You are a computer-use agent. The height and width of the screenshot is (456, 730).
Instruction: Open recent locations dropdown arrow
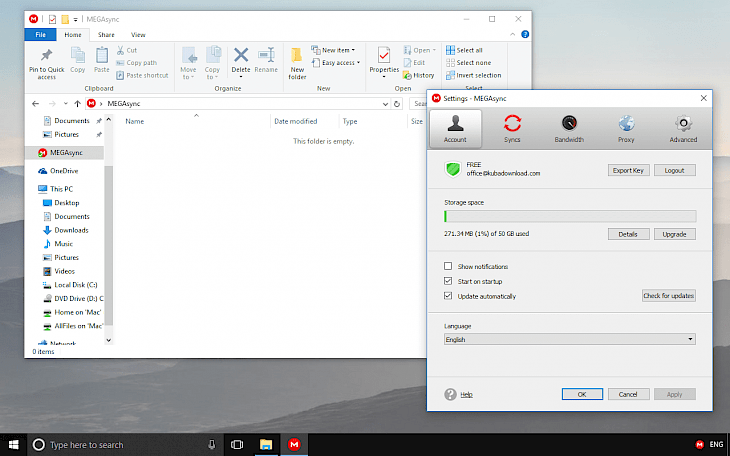[65, 103]
